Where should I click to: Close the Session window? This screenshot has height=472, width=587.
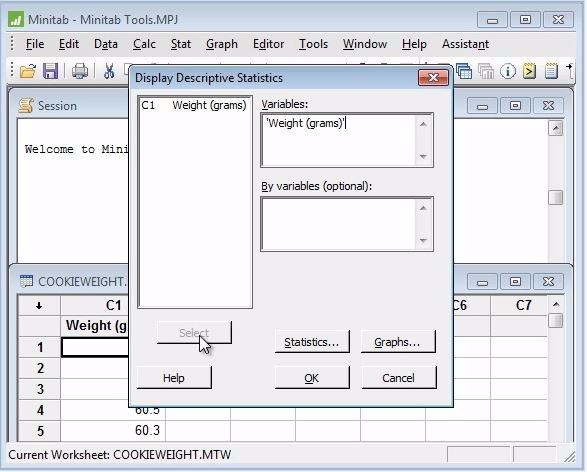548,106
